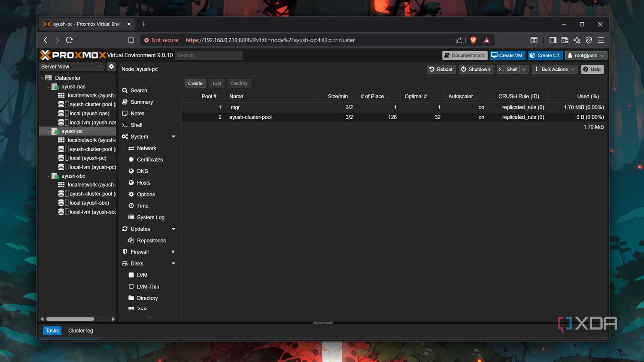644x362 pixels.
Task: Click the share icon in address bar
Action: (459, 40)
